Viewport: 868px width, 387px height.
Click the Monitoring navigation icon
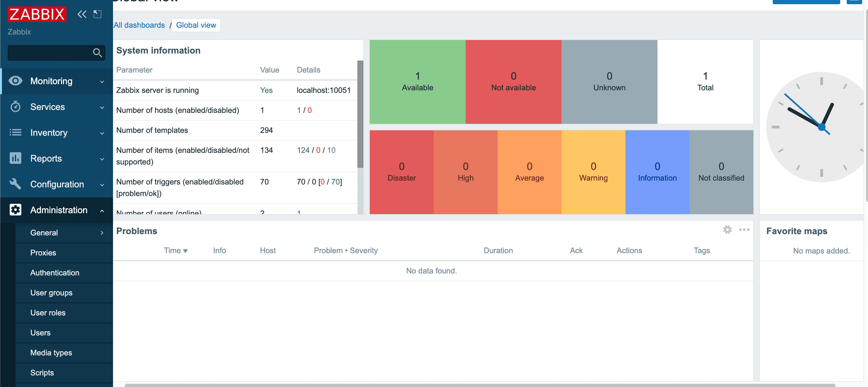(15, 81)
